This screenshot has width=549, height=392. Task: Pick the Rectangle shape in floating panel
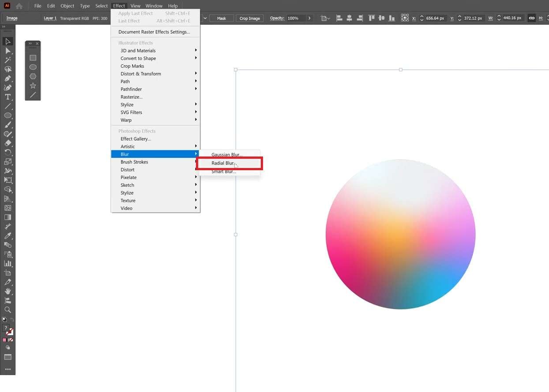[x=33, y=58]
